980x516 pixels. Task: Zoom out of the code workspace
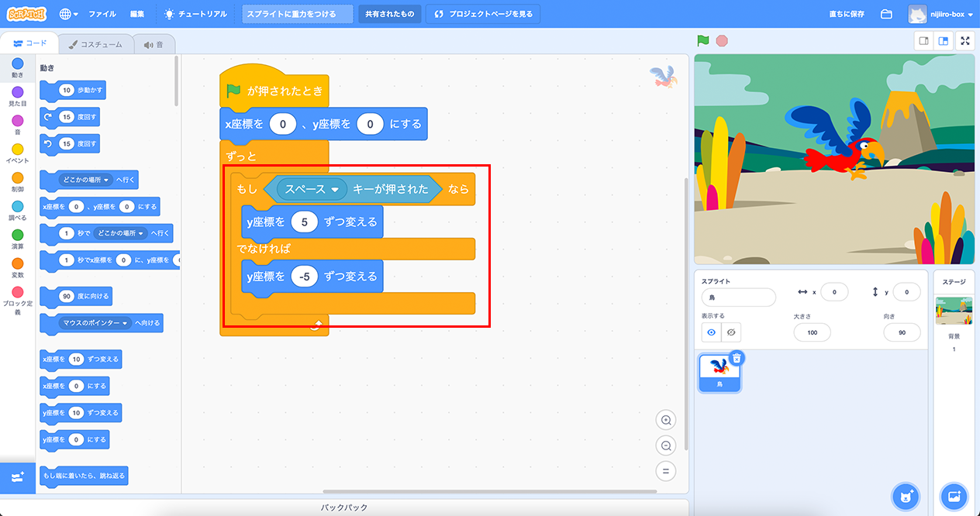pos(665,445)
